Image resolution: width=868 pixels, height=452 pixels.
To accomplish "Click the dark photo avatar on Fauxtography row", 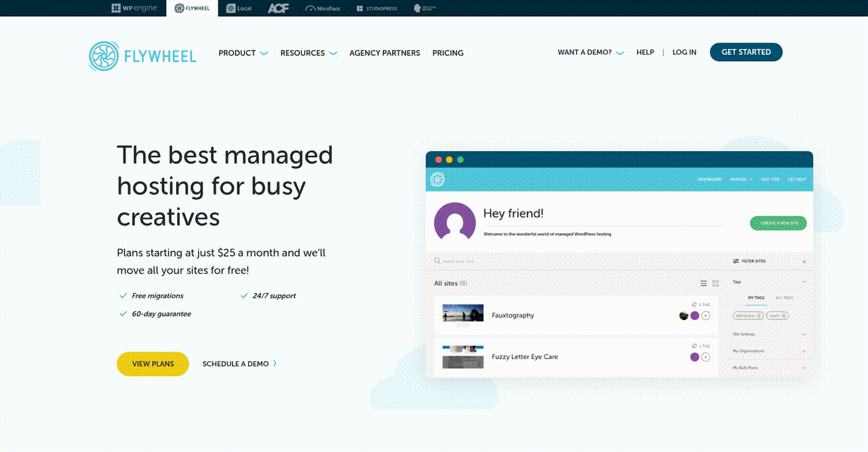I will [684, 316].
